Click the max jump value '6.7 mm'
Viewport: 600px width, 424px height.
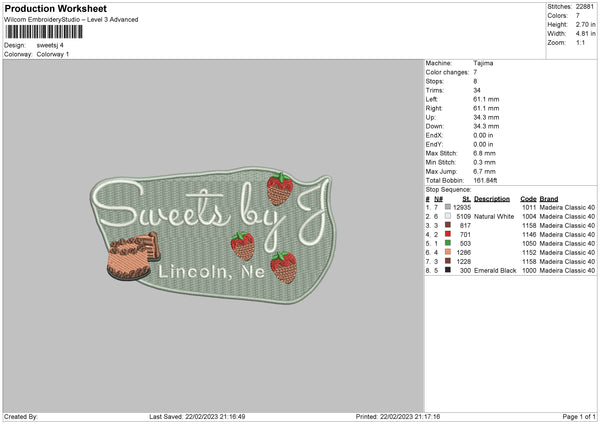click(484, 171)
